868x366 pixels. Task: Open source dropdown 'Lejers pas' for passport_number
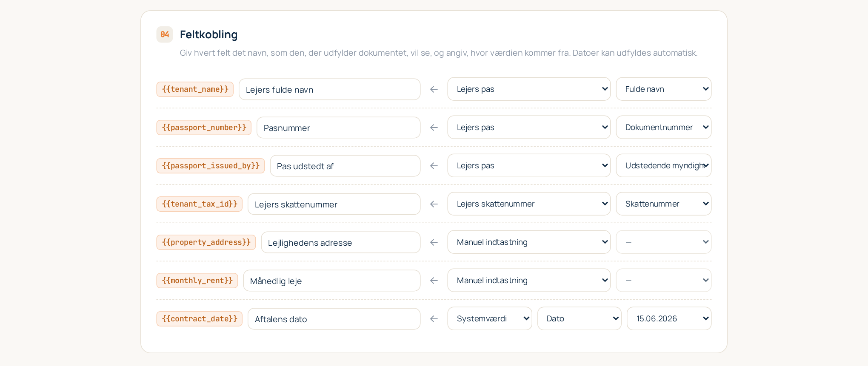point(529,127)
